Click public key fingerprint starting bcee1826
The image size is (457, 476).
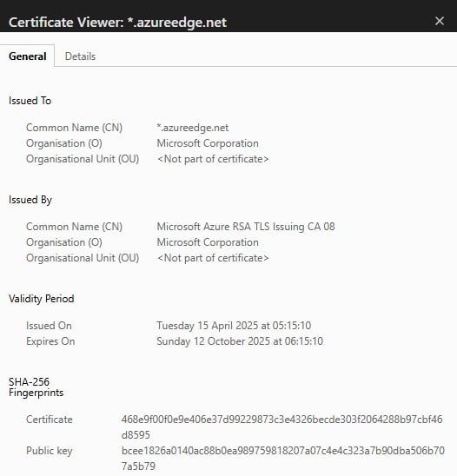(x=283, y=459)
